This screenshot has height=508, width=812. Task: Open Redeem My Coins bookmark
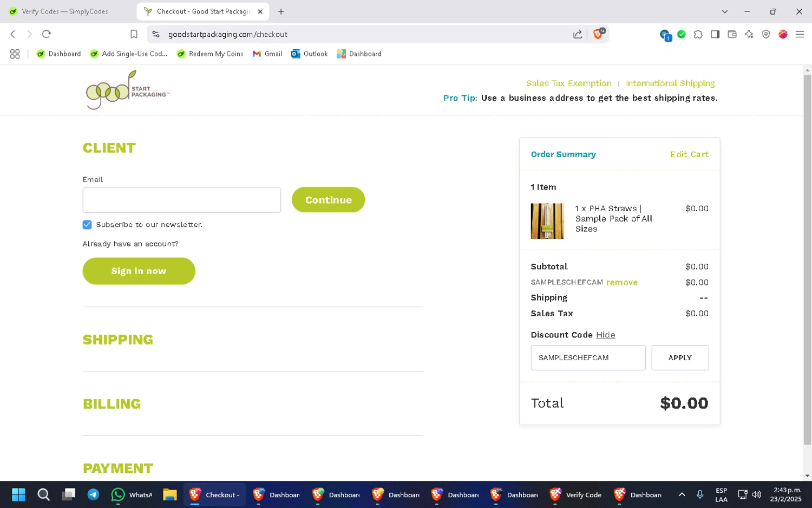tap(210, 54)
